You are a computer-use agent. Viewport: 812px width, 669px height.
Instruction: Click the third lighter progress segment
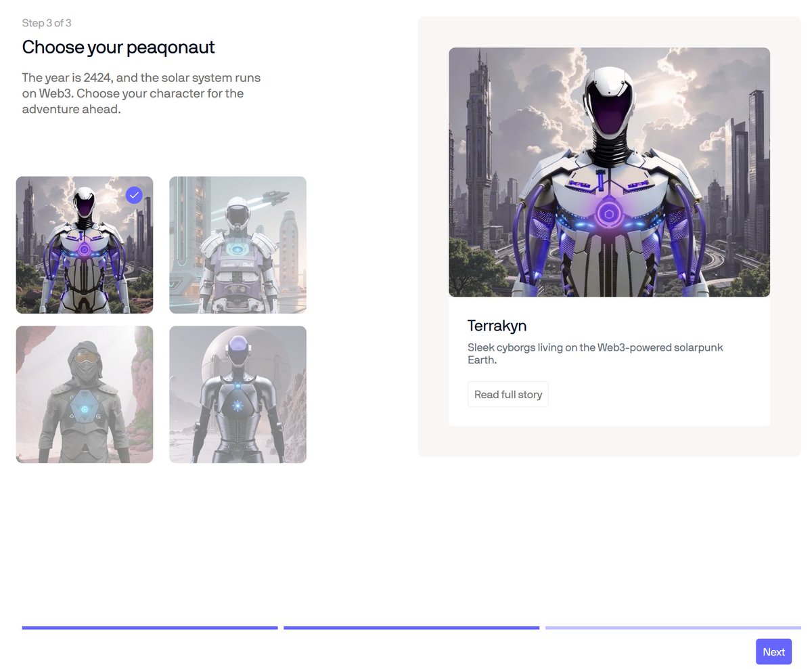point(673,628)
